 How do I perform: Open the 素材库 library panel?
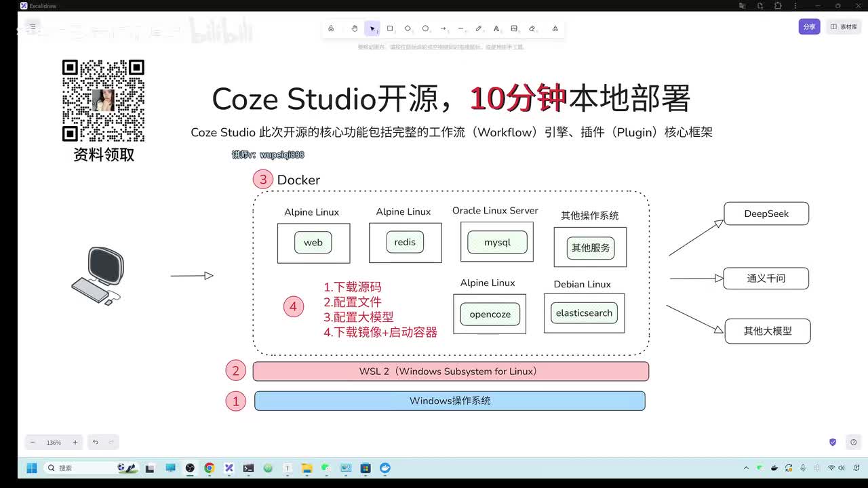pyautogui.click(x=844, y=27)
